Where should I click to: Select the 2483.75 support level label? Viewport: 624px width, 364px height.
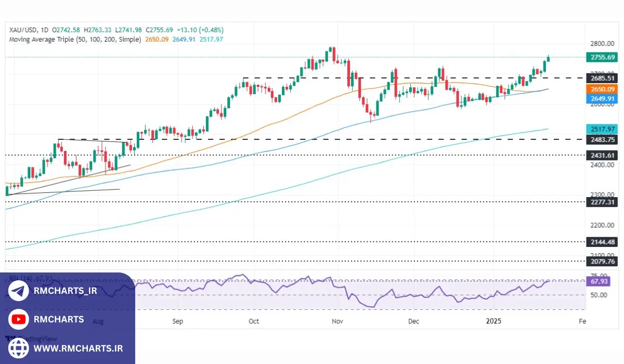coord(601,139)
